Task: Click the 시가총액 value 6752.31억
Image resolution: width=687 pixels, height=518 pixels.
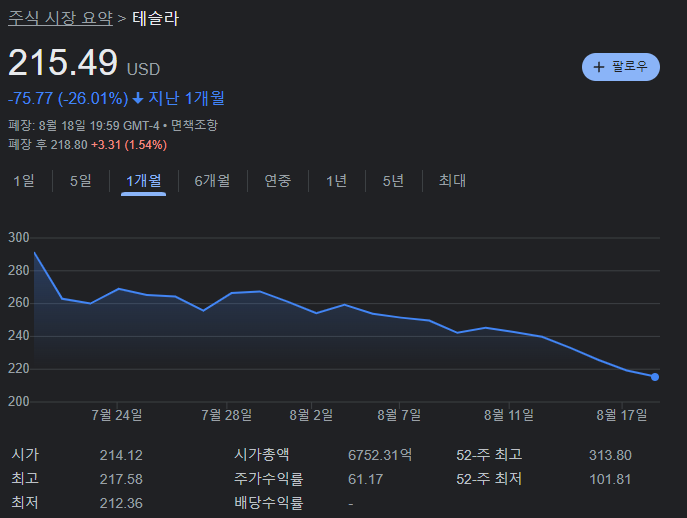Action: 380,455
